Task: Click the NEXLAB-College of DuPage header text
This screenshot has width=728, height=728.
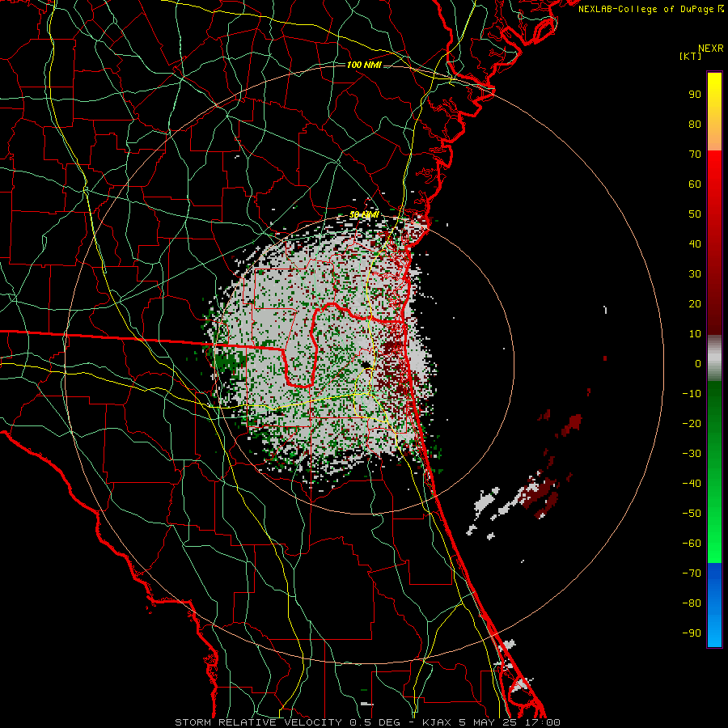Action: tap(651, 9)
